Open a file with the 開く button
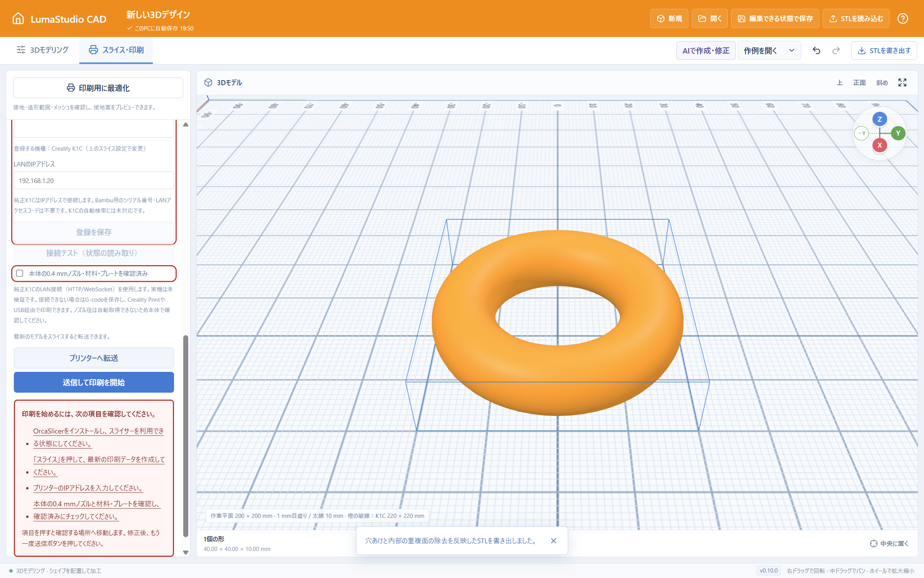This screenshot has width=924, height=578. pyautogui.click(x=710, y=18)
